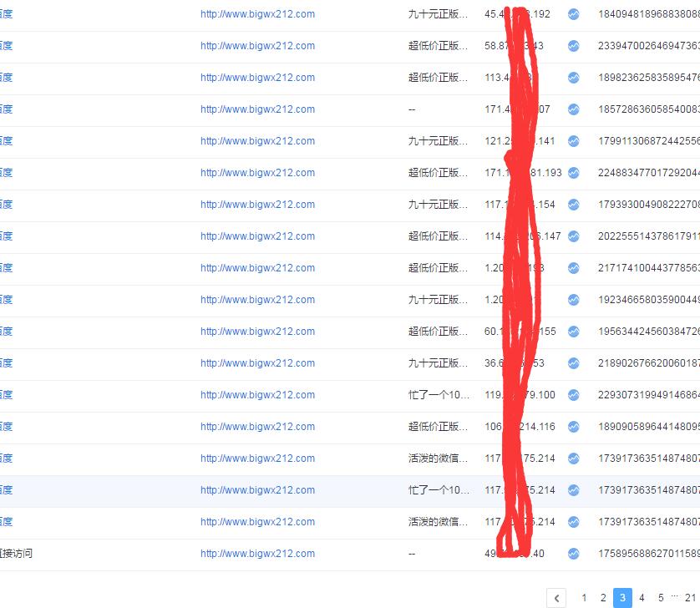Select keyword 九十元正版… in row ID 21890267662…
The height and width of the screenshot is (608, 700).
[x=438, y=363]
